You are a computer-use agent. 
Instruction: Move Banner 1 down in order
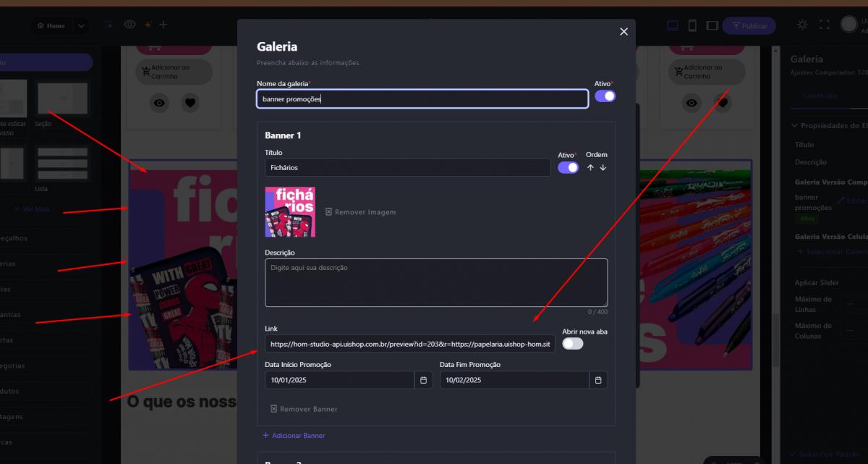603,168
